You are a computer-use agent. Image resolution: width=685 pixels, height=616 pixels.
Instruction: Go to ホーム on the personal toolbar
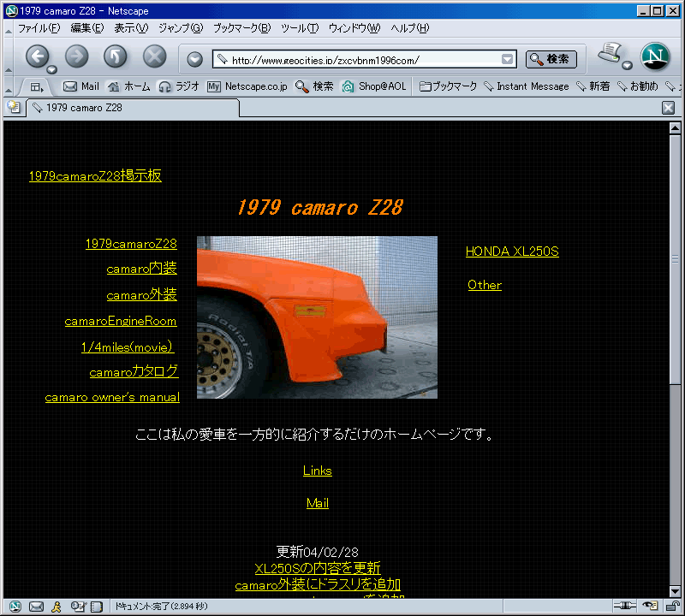click(x=129, y=86)
